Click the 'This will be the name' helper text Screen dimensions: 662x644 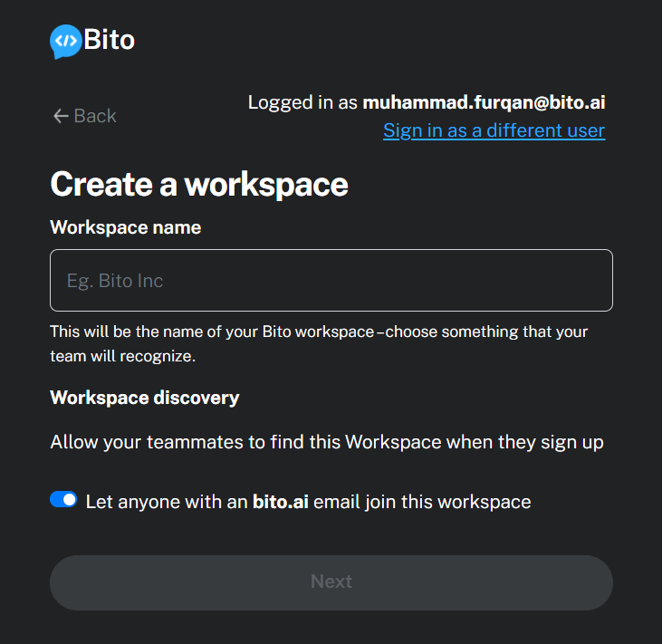click(319, 344)
